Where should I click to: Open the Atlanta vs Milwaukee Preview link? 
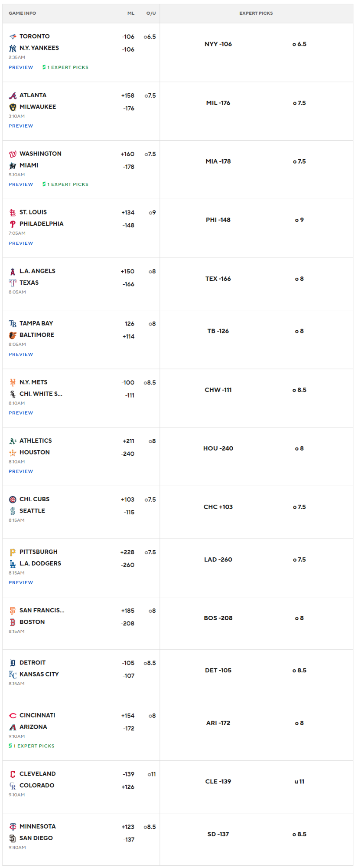click(21, 126)
